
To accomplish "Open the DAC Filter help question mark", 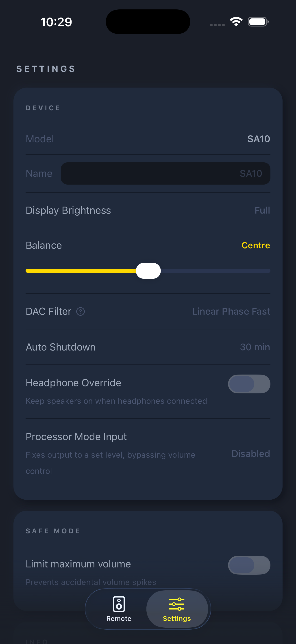I will pyautogui.click(x=80, y=311).
